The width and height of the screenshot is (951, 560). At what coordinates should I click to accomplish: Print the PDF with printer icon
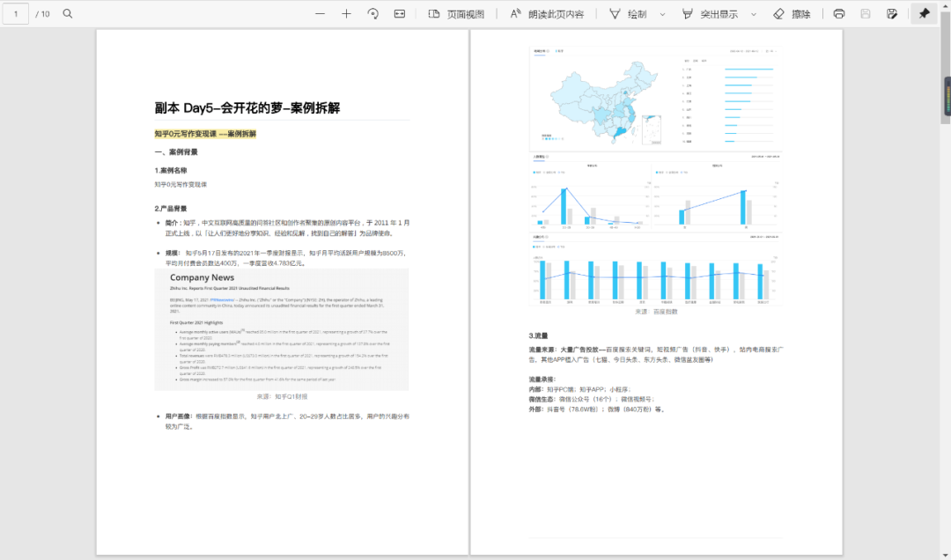point(839,13)
